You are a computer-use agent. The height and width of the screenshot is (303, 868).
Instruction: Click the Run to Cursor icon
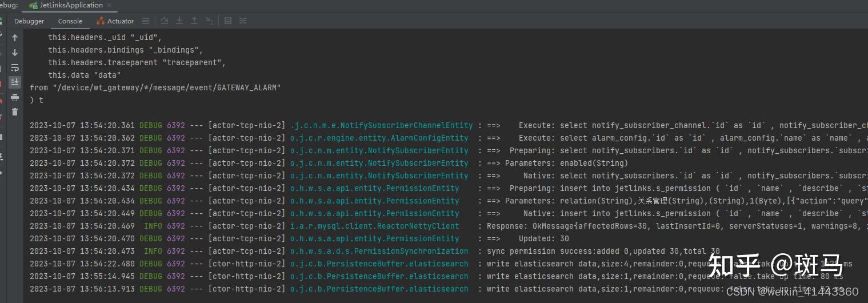[x=210, y=21]
